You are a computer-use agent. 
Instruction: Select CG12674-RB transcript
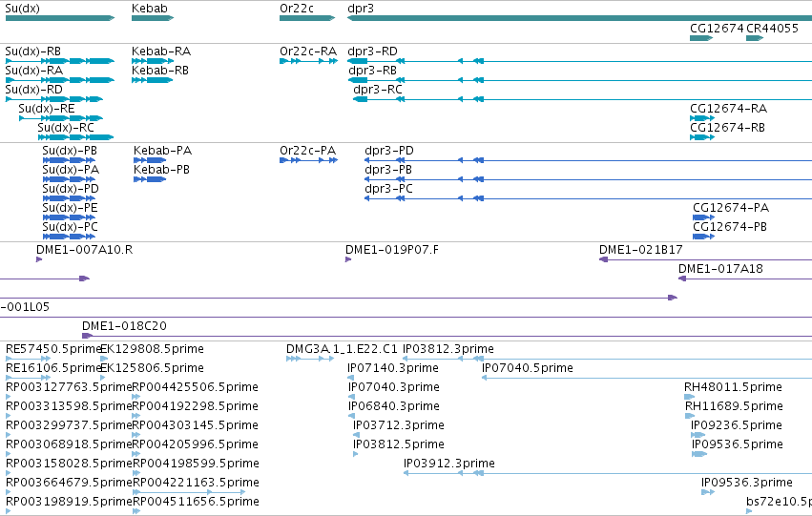tap(702, 137)
